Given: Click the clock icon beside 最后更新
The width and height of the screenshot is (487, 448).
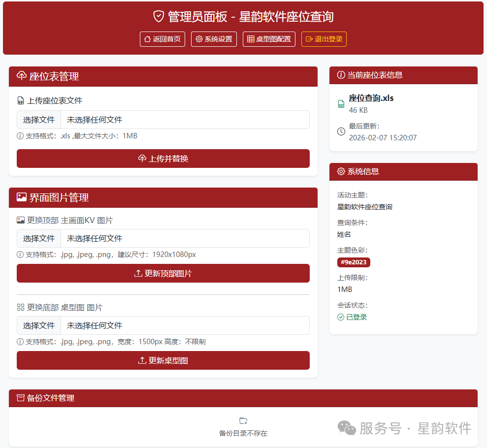Looking at the screenshot, I should click(x=341, y=131).
